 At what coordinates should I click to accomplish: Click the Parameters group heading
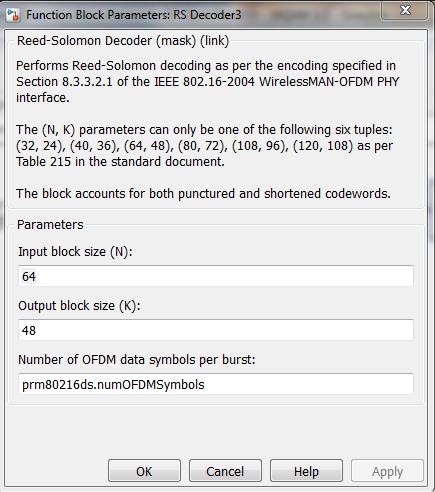pos(50,225)
